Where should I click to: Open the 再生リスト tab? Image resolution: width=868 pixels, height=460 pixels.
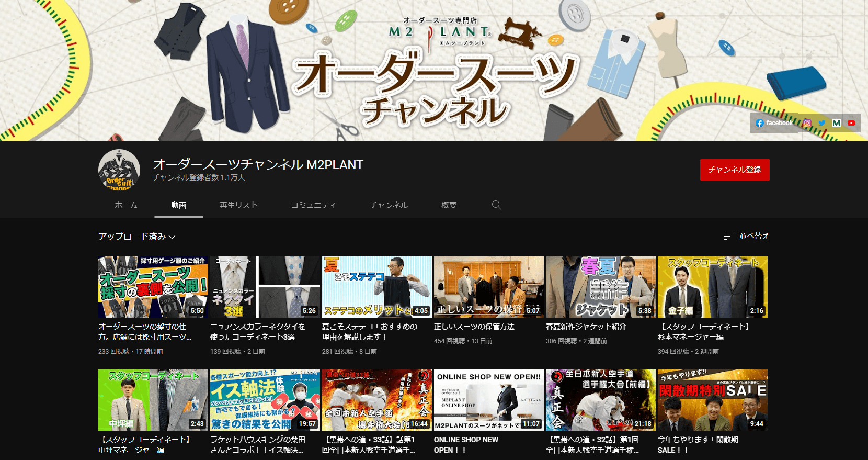pos(238,205)
